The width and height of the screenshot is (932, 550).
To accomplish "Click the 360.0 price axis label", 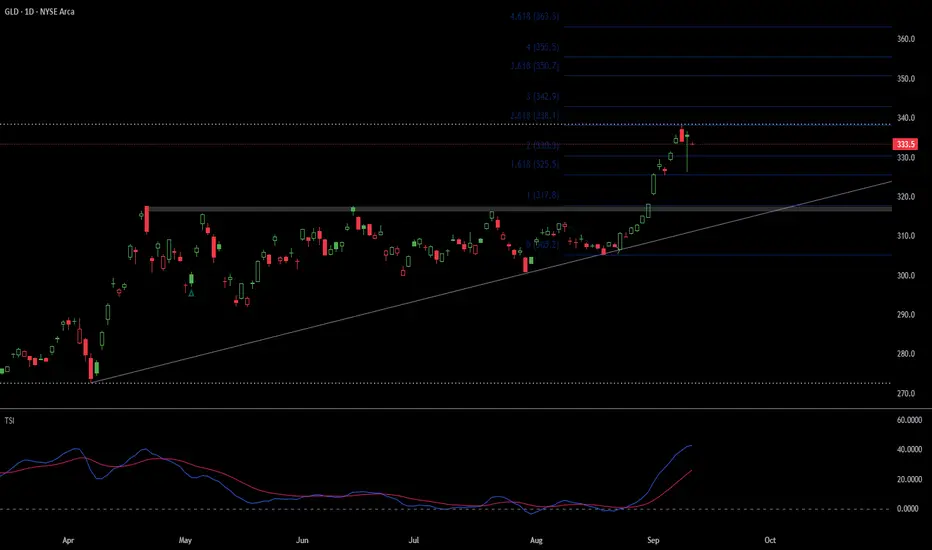I will pos(905,39).
